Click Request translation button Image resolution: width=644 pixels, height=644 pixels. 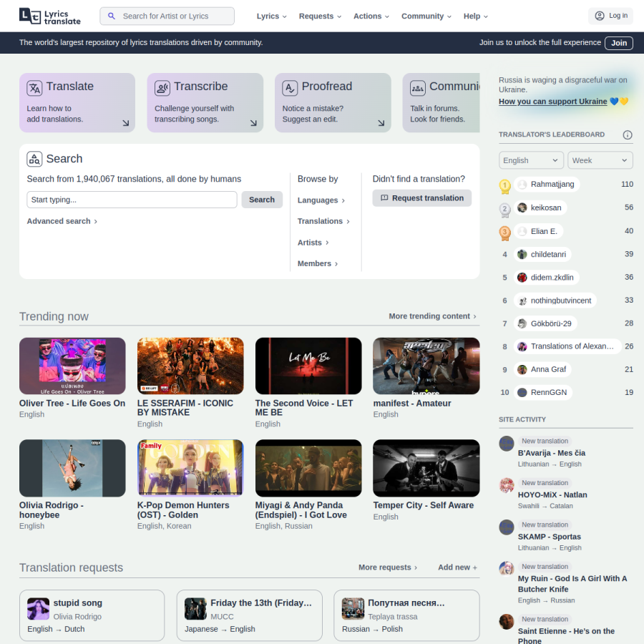[421, 198]
